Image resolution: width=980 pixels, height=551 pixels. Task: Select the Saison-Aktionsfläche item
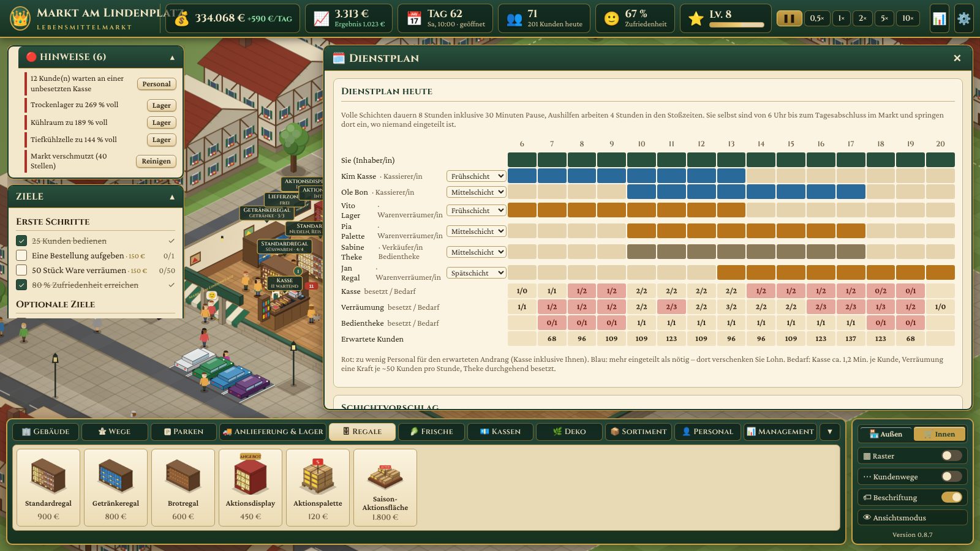(385, 488)
